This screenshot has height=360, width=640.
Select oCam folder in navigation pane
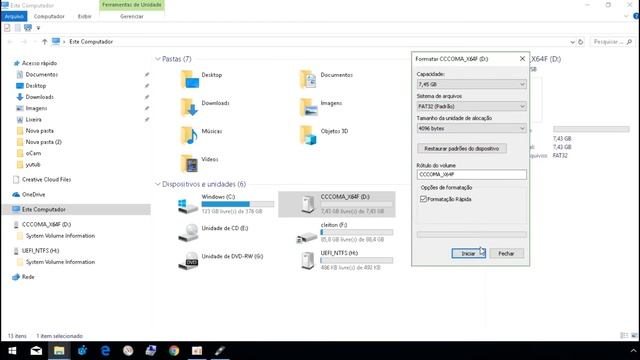tap(33, 153)
